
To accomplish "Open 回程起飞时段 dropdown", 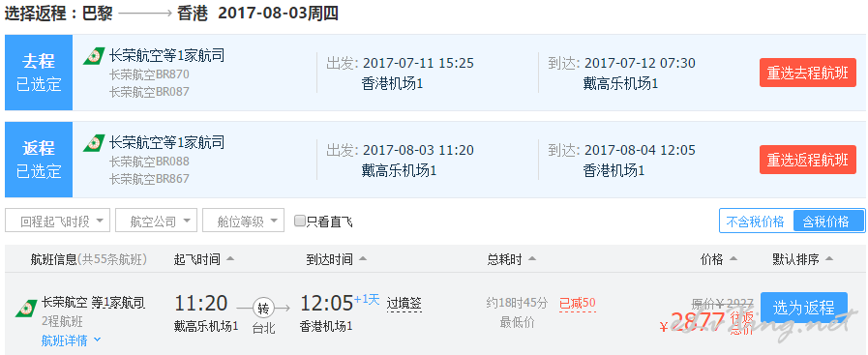I will pyautogui.click(x=57, y=221).
